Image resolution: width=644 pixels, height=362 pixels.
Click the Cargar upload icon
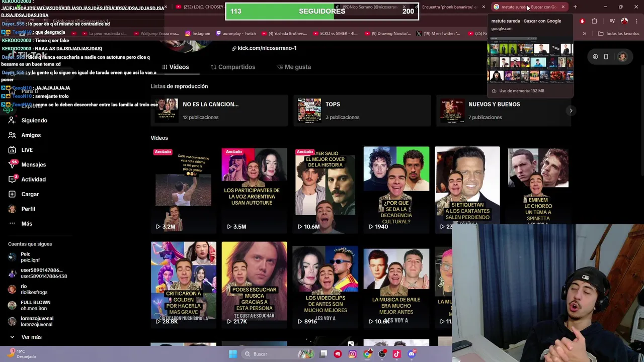[12, 194]
